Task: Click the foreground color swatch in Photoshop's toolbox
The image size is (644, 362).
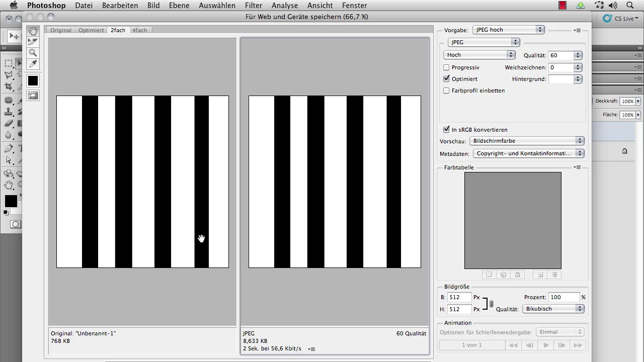Action: [x=11, y=201]
